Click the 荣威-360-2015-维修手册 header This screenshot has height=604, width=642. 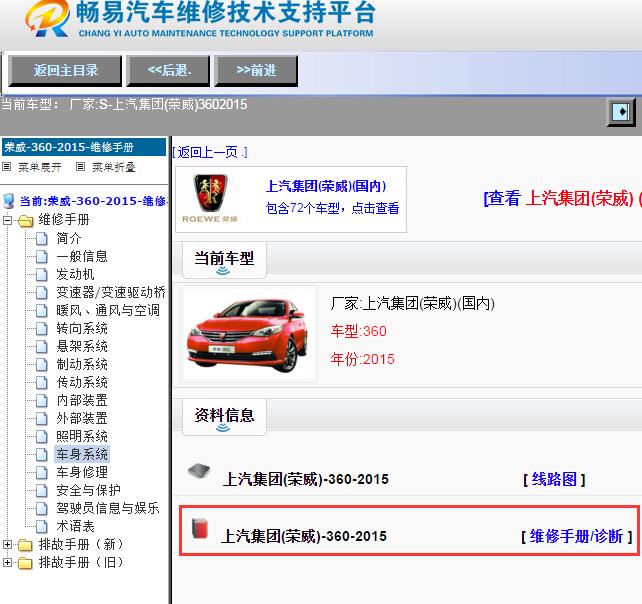coord(84,147)
